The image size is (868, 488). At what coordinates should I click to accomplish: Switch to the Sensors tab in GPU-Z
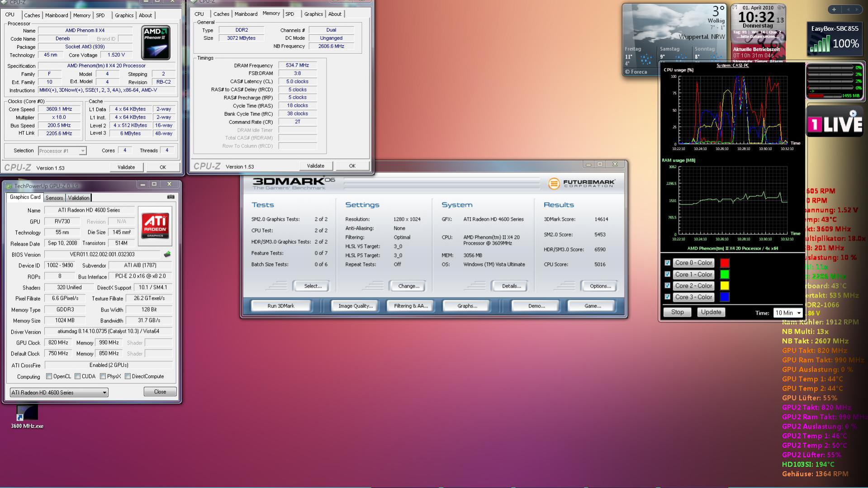point(54,198)
